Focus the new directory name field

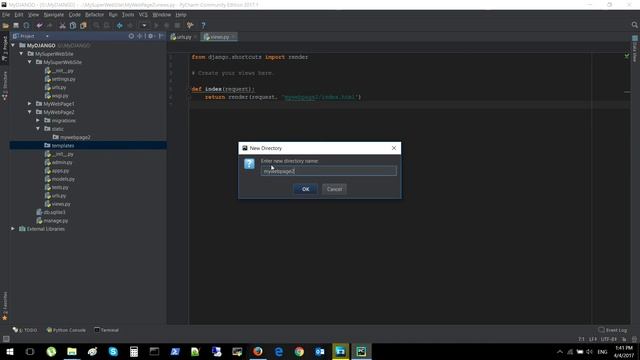pyautogui.click(x=329, y=171)
